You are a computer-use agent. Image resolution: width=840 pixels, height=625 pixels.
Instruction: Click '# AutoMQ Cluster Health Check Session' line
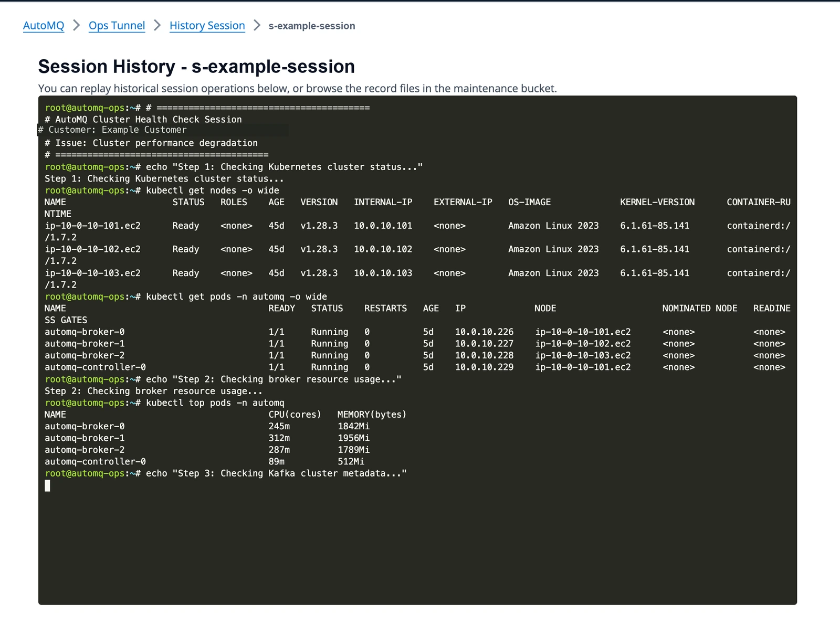click(143, 120)
